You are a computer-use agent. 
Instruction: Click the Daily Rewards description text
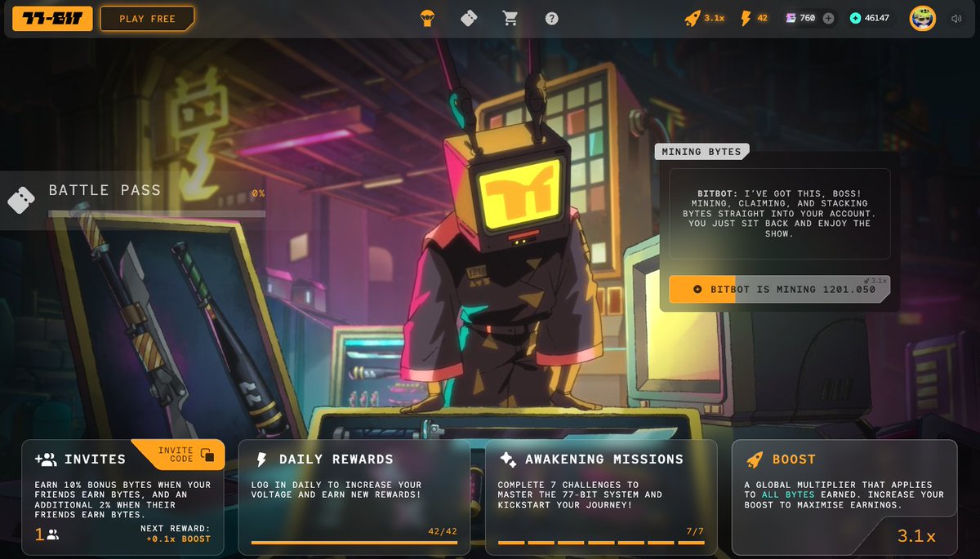[337, 490]
